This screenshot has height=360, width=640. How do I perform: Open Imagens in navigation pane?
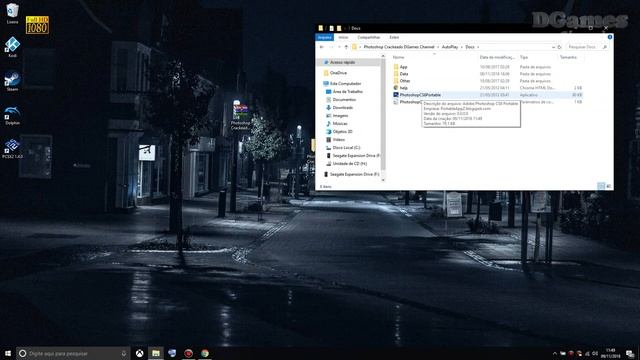click(340, 116)
